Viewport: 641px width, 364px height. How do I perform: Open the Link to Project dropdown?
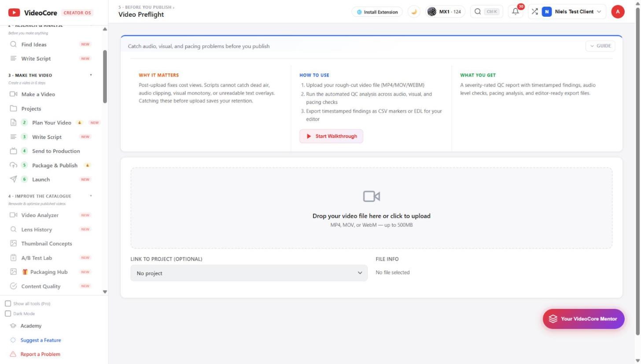(249, 273)
